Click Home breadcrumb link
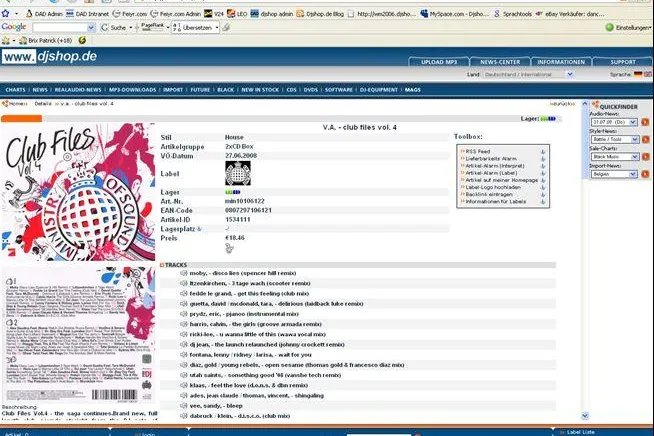This screenshot has width=654, height=436. 15,103
